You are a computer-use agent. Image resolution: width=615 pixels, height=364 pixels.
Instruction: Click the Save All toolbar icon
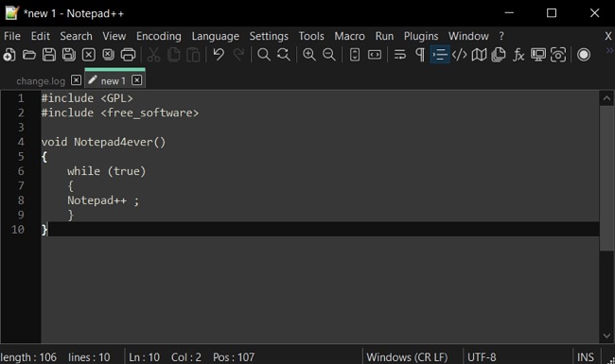point(69,55)
